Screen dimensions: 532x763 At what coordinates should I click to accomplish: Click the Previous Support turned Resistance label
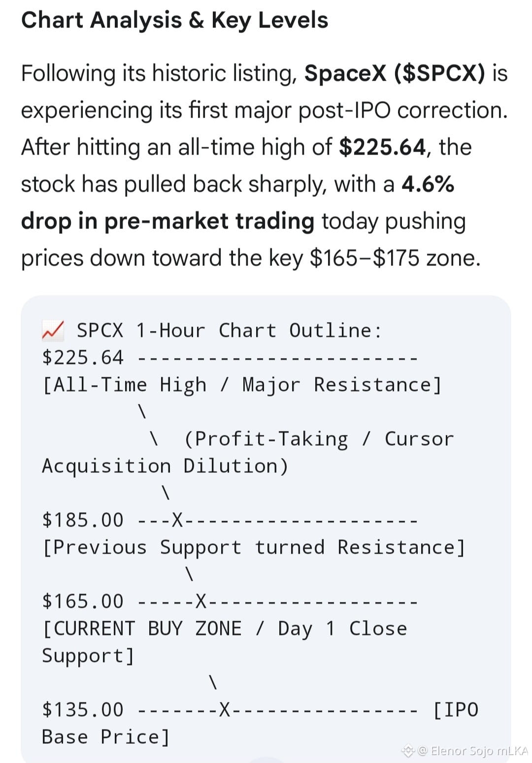tap(254, 547)
